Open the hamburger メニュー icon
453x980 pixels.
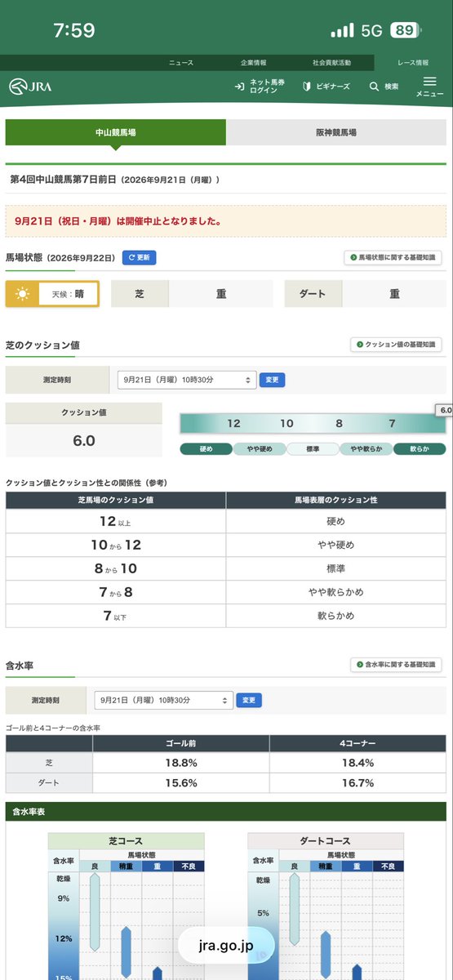(430, 82)
